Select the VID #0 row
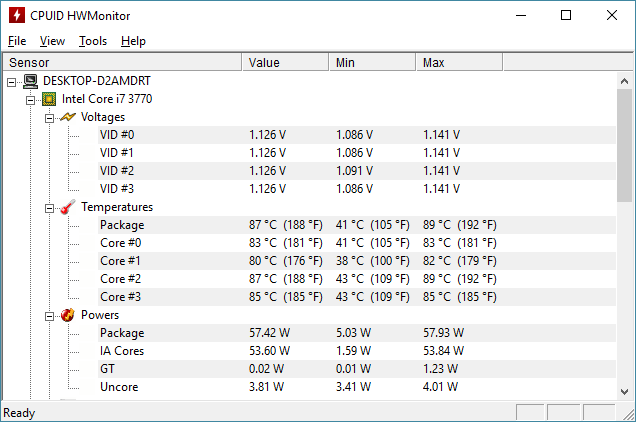 (357, 135)
